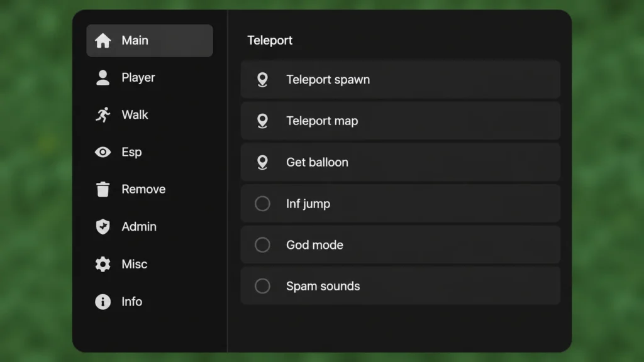Go to the Misc tab
Image resolution: width=644 pixels, height=362 pixels.
150,265
